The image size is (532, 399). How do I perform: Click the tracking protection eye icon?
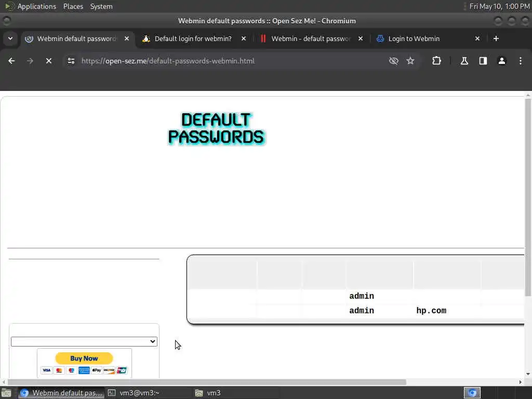[x=394, y=61]
